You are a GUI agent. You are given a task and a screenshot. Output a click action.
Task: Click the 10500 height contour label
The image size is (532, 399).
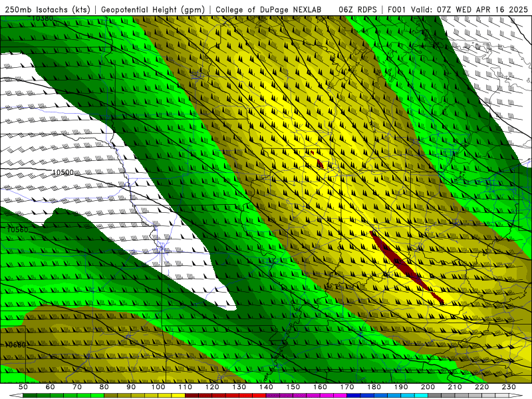63,173
